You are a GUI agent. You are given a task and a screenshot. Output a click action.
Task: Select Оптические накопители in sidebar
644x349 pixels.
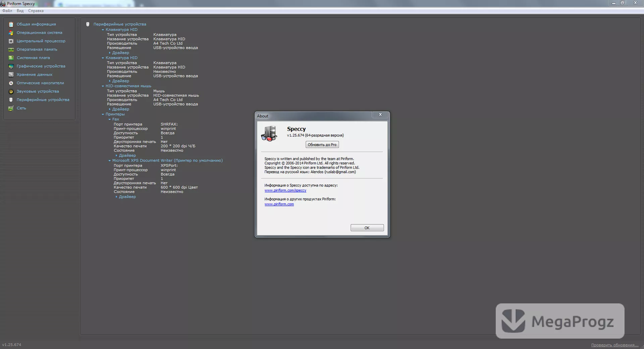coord(40,83)
